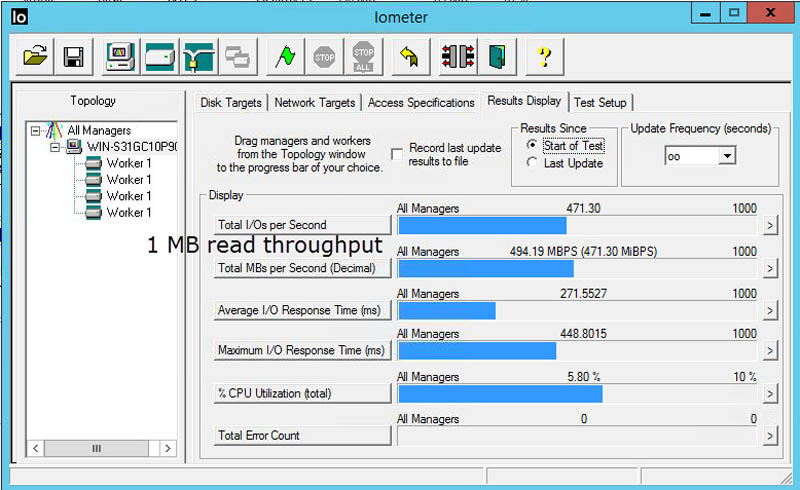
Task: Expand arrow beside Total I/Os per Second bar
Action: pos(770,225)
